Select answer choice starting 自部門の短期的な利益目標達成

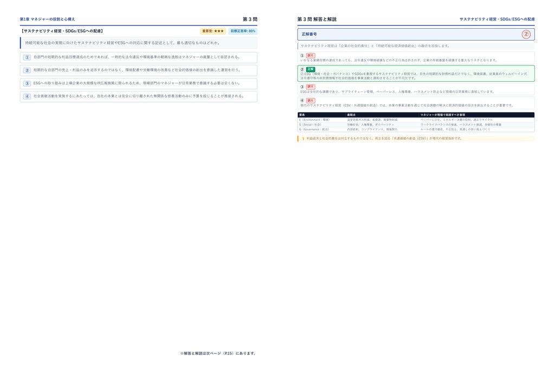[x=138, y=57]
